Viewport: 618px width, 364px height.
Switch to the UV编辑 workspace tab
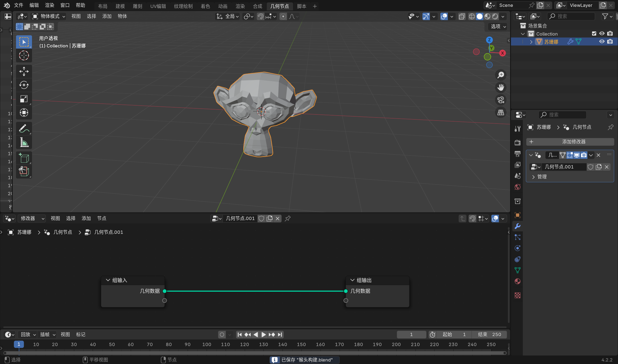(158, 6)
